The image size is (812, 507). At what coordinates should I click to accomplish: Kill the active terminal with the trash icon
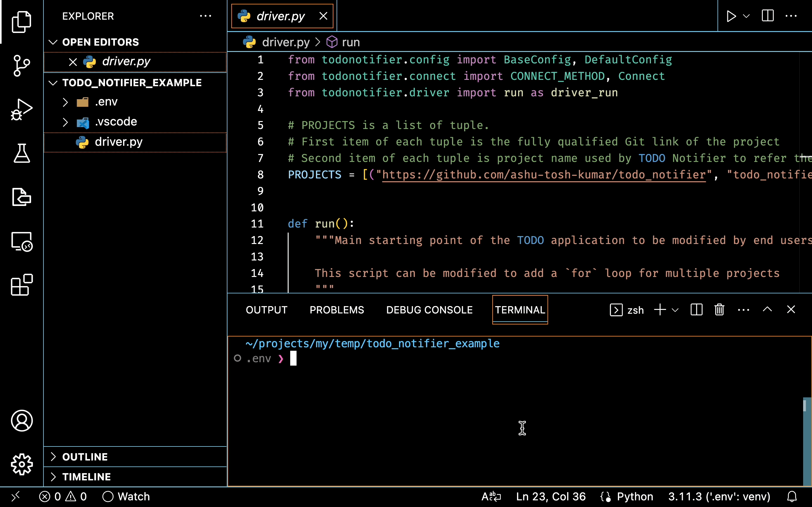coord(719,310)
